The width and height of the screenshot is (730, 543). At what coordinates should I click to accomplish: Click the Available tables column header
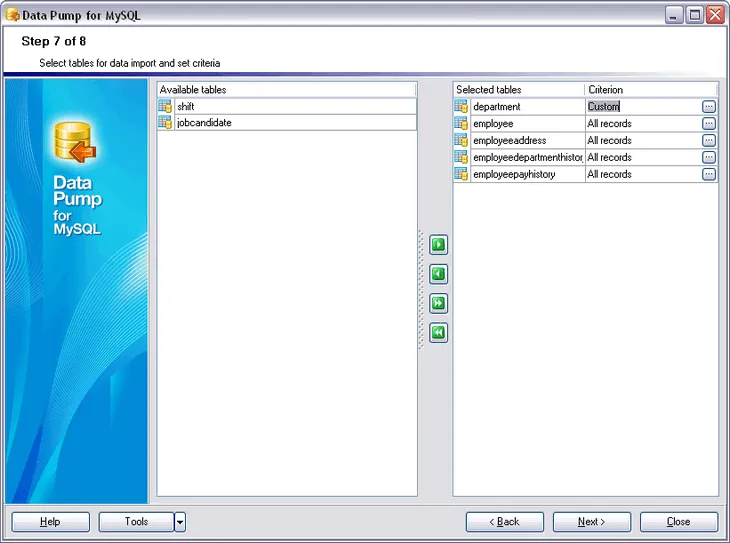[287, 89]
